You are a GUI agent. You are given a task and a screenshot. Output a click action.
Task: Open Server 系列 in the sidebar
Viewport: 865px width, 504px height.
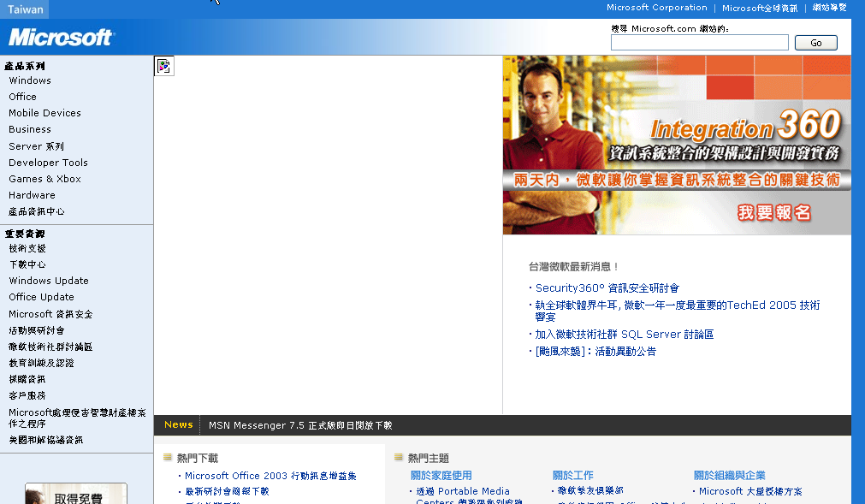pyautogui.click(x=37, y=146)
